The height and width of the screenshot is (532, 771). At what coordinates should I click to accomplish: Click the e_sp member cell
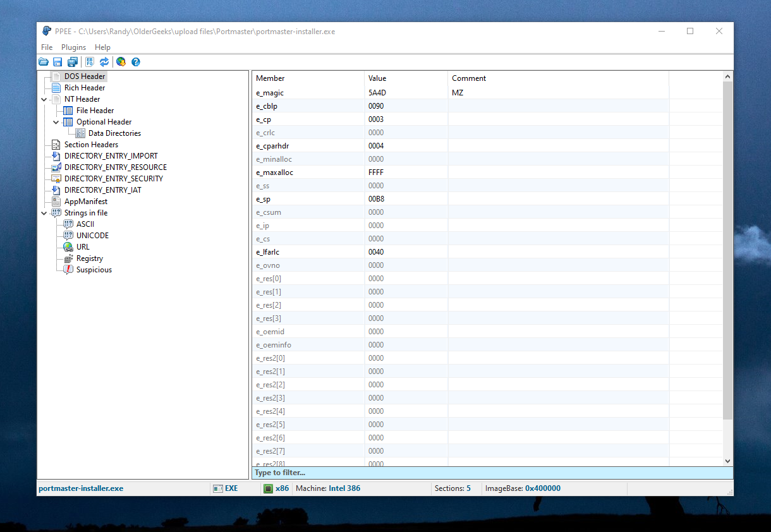[308, 199]
